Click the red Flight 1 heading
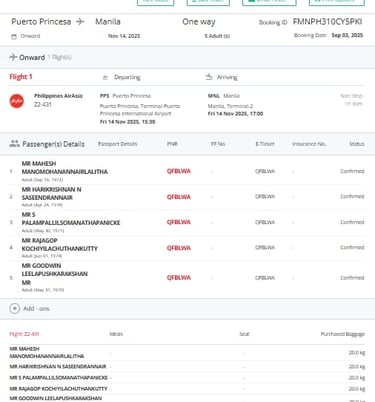 click(x=21, y=77)
